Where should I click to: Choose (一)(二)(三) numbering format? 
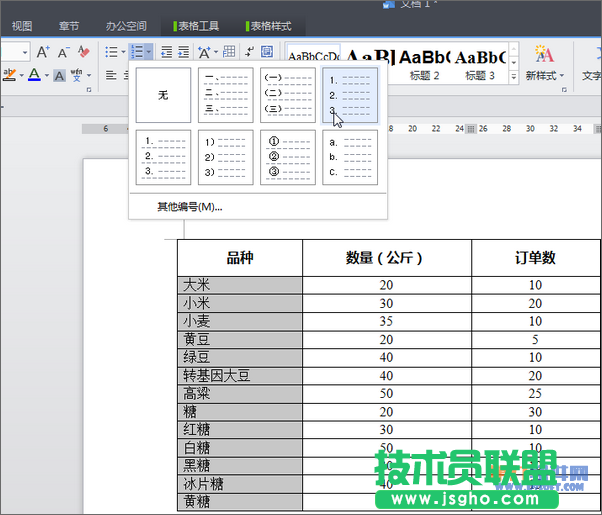click(x=288, y=95)
